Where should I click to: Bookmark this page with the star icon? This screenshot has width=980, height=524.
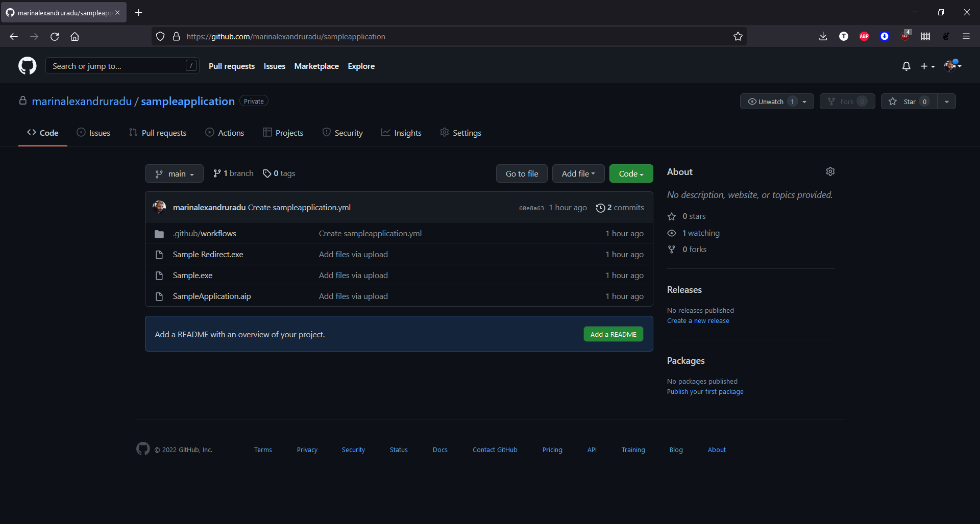[x=738, y=36]
